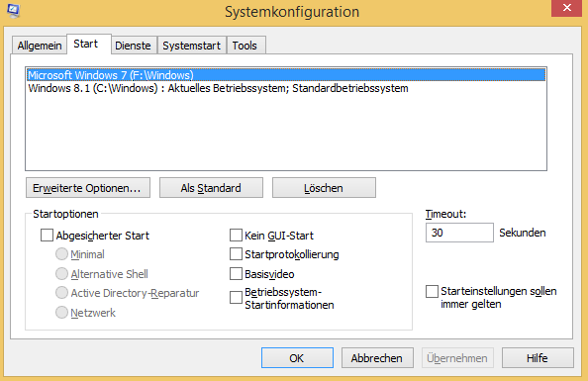Select the Microsoft Windows 7 boot entry

(286, 75)
